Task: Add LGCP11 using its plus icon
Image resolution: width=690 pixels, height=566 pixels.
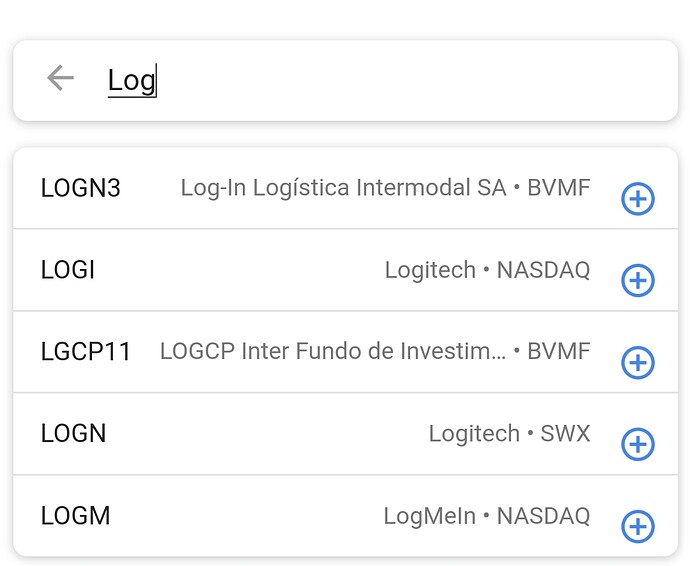Action: (x=637, y=362)
